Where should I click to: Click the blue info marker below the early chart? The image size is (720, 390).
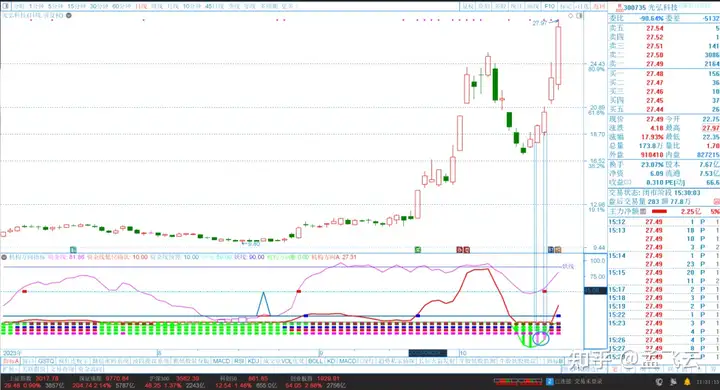(x=73, y=249)
